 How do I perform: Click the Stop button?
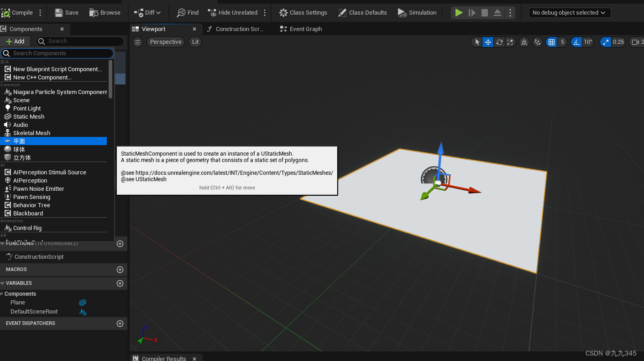tap(485, 13)
